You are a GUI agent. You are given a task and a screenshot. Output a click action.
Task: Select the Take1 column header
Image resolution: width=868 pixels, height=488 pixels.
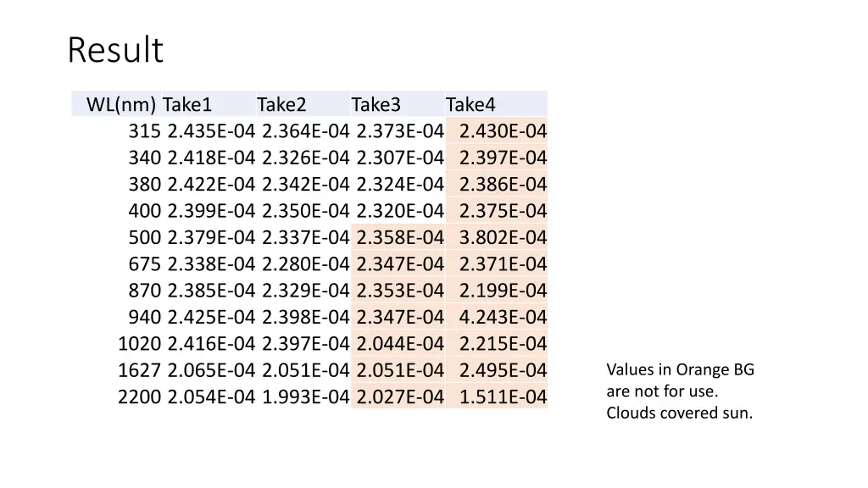click(x=187, y=104)
